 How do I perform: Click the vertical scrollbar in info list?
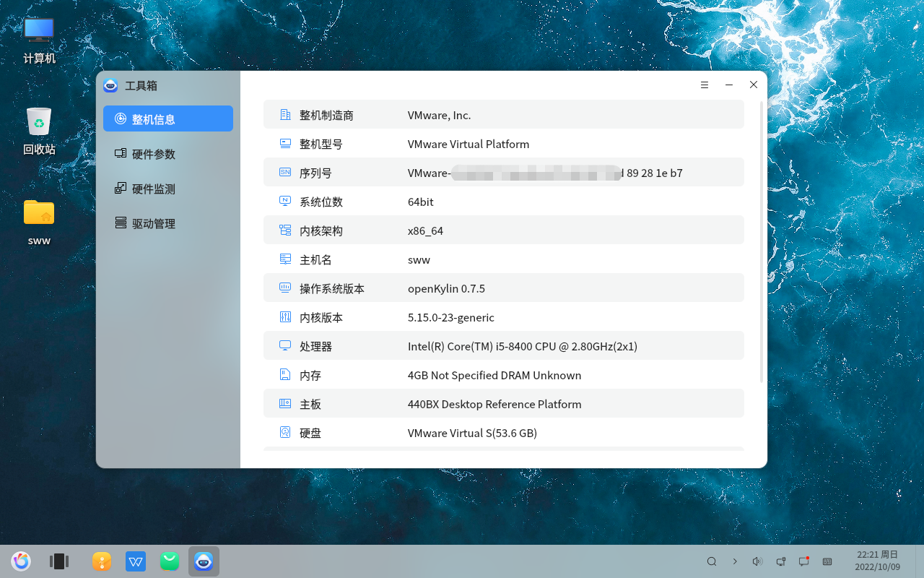[x=762, y=242]
